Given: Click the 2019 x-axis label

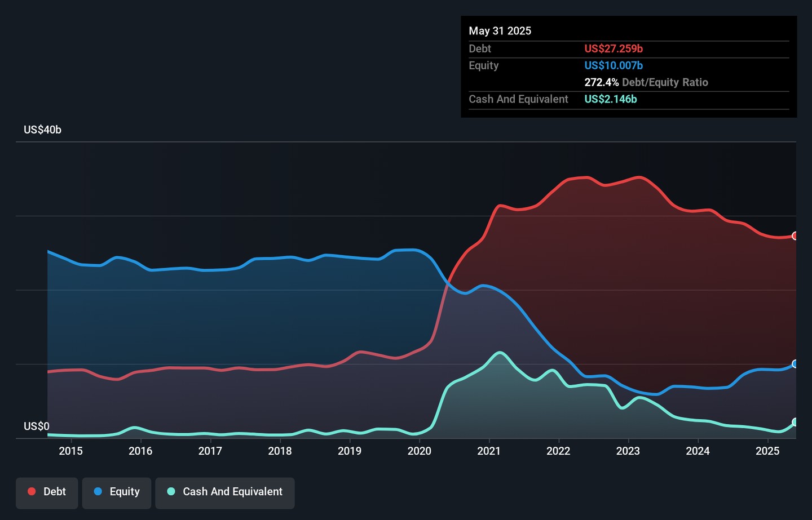Looking at the screenshot, I should pyautogui.click(x=349, y=451).
